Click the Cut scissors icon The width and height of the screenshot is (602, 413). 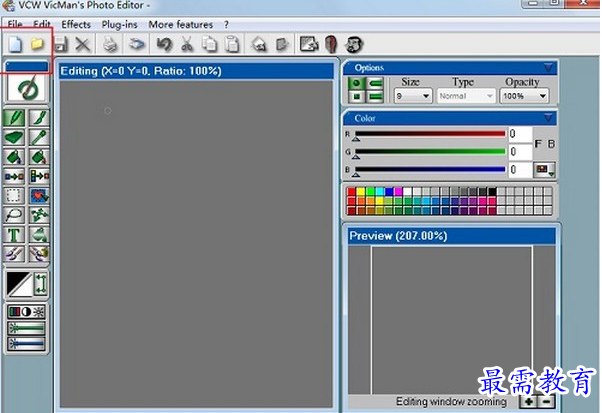click(x=187, y=44)
